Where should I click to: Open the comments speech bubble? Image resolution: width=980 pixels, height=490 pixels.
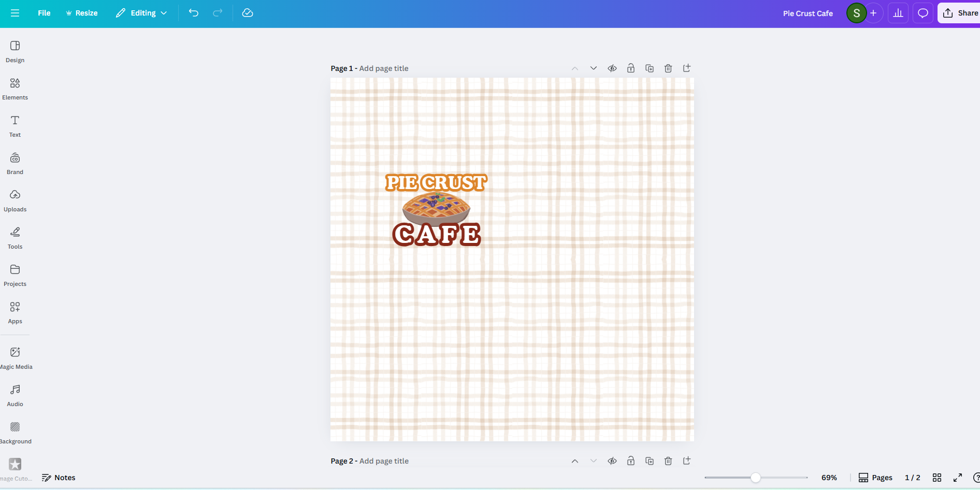pos(923,13)
